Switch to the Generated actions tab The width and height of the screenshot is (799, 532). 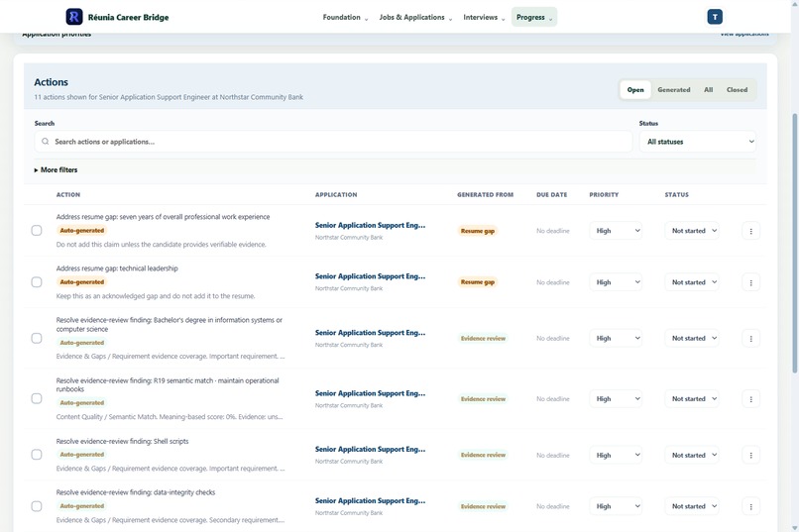674,89
